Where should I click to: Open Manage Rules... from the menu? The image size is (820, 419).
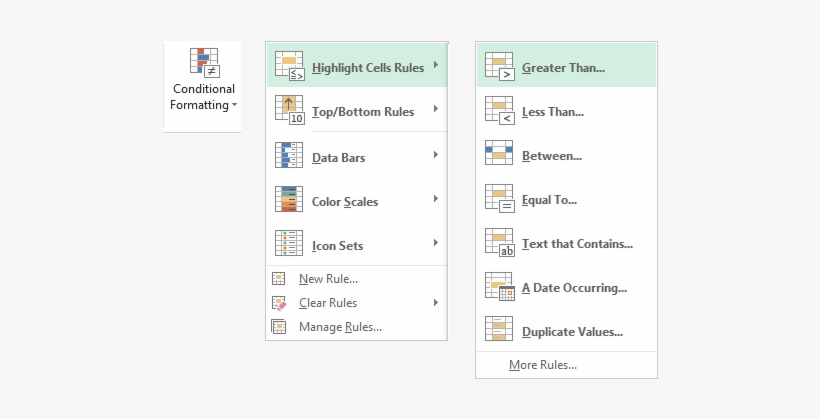pos(357,327)
